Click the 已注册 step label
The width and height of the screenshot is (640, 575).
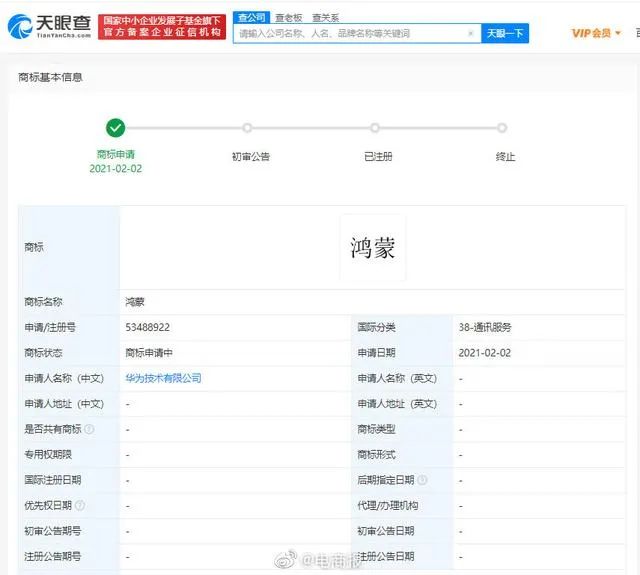point(378,156)
